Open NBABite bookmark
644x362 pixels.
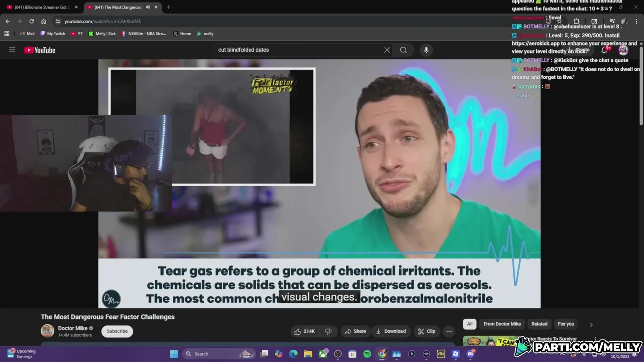144,34
